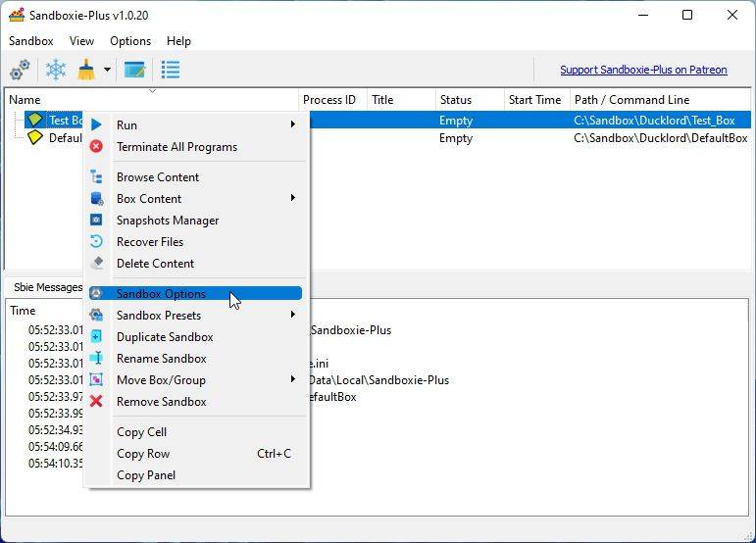Click message timestamp 05:54:09.66
Viewport: 756px width, 543px height.
56,446
